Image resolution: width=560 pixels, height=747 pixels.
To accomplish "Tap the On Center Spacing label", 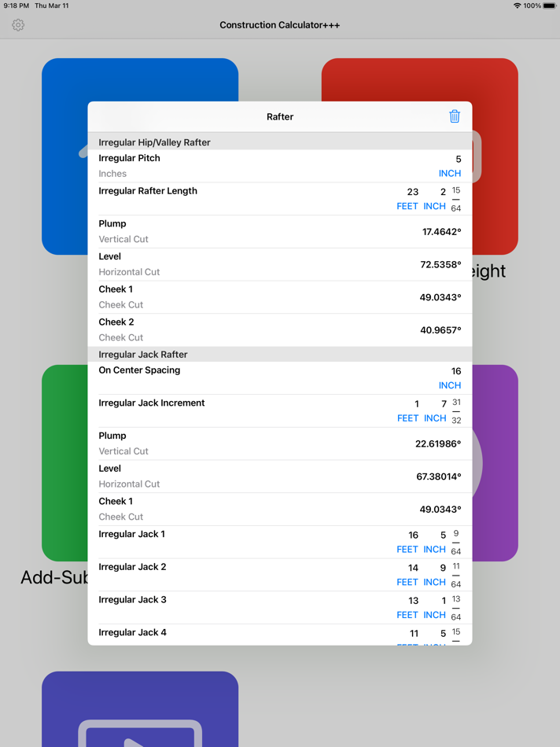I will coord(139,370).
